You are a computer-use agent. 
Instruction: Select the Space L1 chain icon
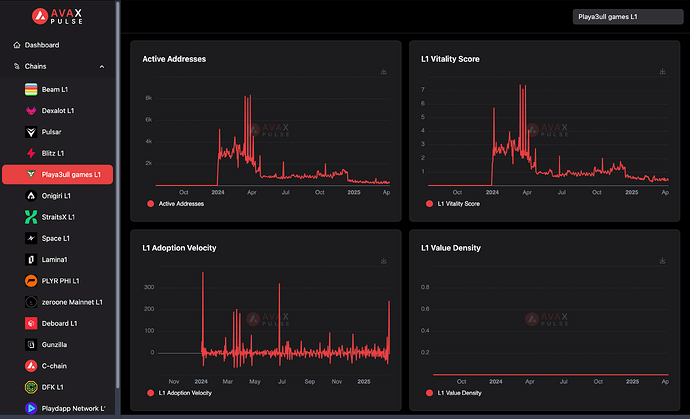[31, 238]
